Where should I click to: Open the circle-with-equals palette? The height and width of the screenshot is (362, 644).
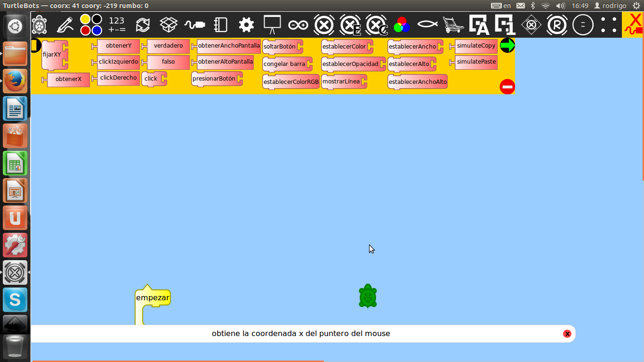coord(583,25)
